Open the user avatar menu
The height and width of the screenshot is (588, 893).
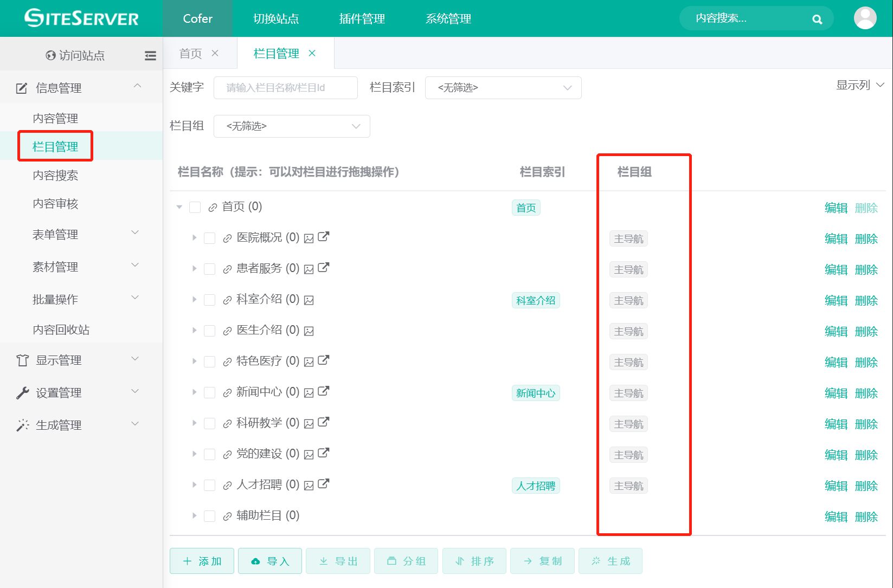(865, 18)
